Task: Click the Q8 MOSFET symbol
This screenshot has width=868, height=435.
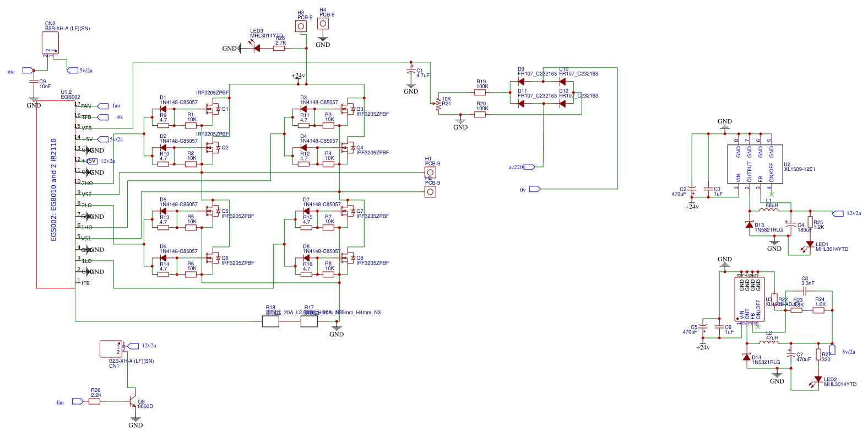Action: (347, 258)
